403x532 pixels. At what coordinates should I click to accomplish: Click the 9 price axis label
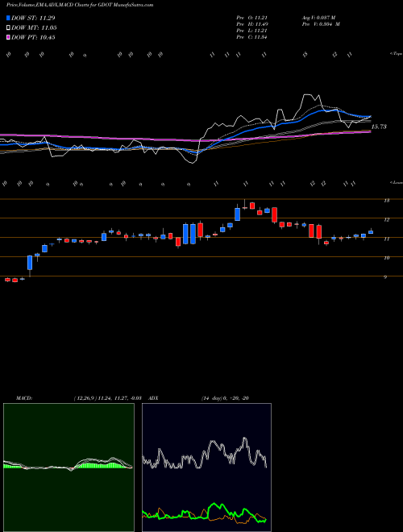point(385,277)
